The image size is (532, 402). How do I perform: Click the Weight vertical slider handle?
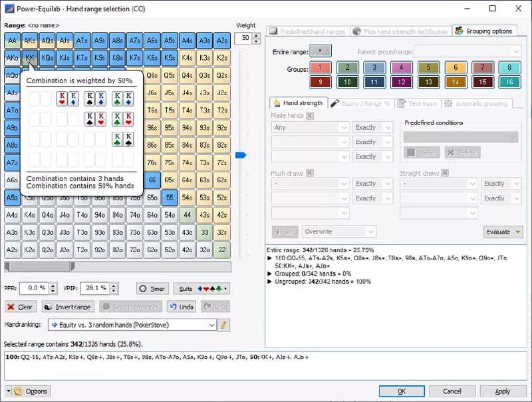[x=241, y=155]
